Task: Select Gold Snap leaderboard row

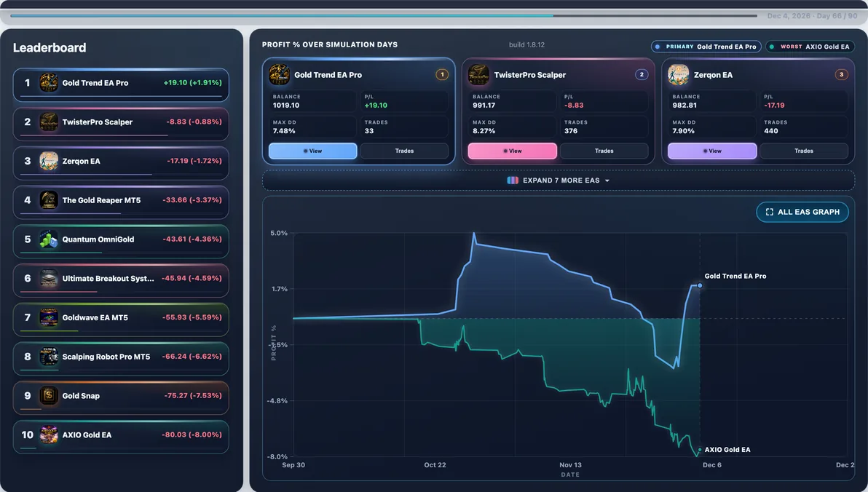Action: pyautogui.click(x=121, y=398)
